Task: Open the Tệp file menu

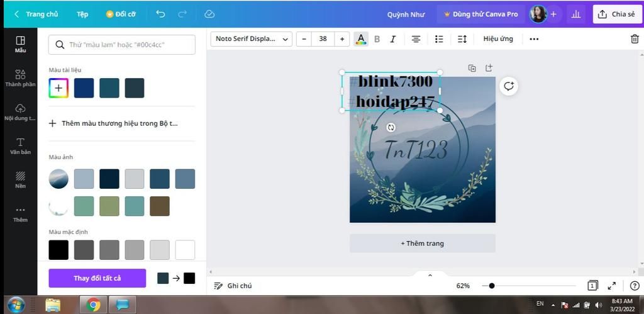Action: pos(82,14)
